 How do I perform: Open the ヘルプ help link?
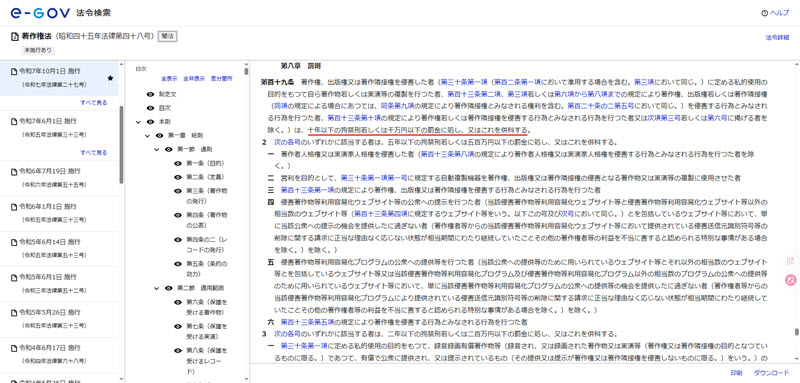click(779, 13)
